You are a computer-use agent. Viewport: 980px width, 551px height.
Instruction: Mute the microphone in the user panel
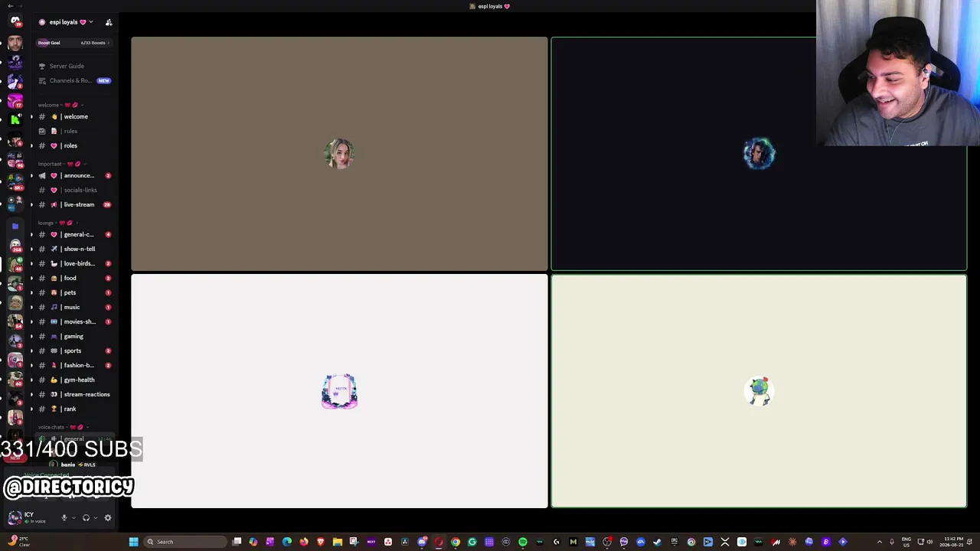click(x=64, y=518)
